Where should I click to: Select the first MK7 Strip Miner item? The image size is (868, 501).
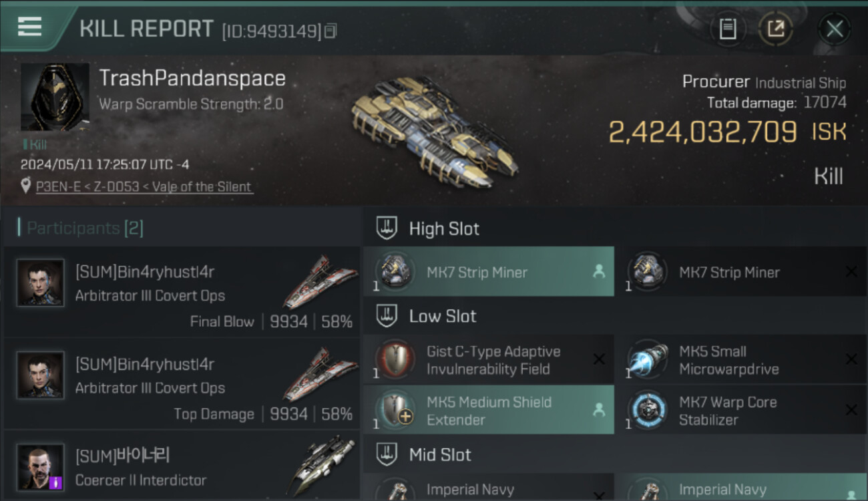click(x=489, y=272)
